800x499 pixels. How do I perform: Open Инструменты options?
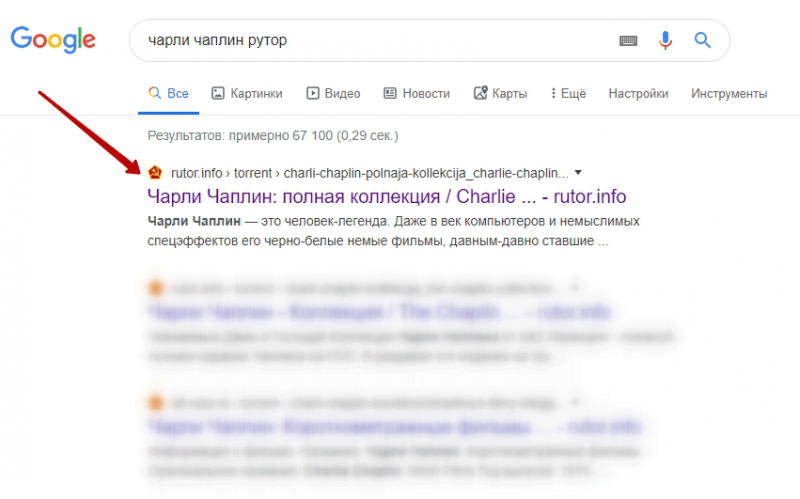[729, 93]
